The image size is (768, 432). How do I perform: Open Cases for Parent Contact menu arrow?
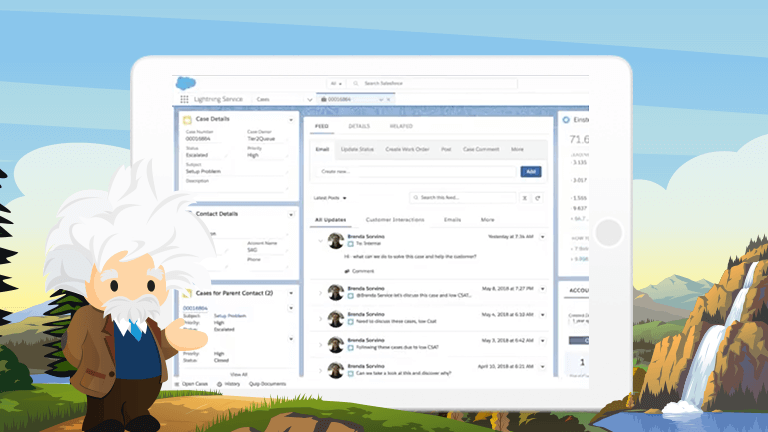291,293
